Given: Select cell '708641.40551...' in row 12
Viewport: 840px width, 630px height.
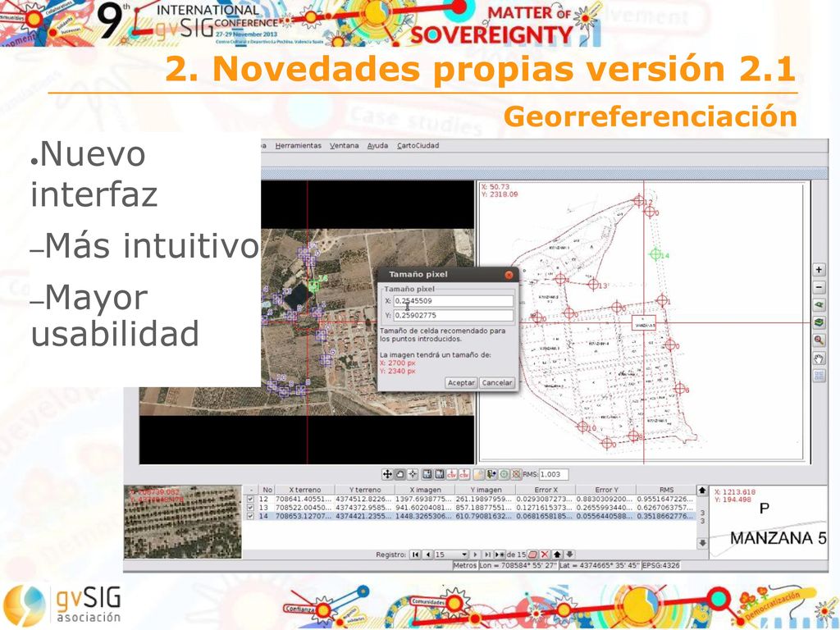Looking at the screenshot, I should pyautogui.click(x=304, y=499).
